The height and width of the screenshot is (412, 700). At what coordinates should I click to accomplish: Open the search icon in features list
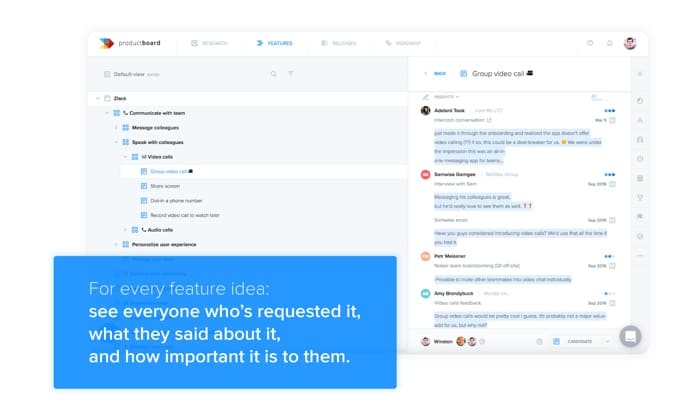click(273, 73)
